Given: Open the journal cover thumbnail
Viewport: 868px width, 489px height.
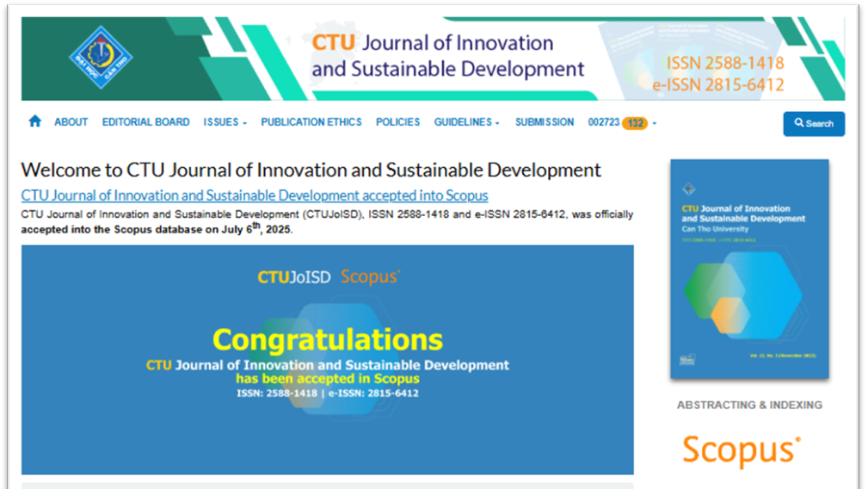Looking at the screenshot, I should pyautogui.click(x=749, y=269).
